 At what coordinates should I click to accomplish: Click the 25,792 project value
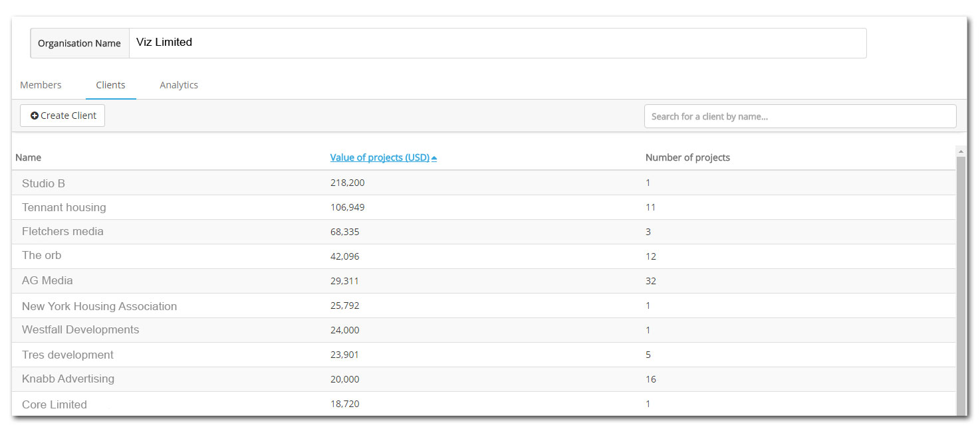pyautogui.click(x=344, y=305)
